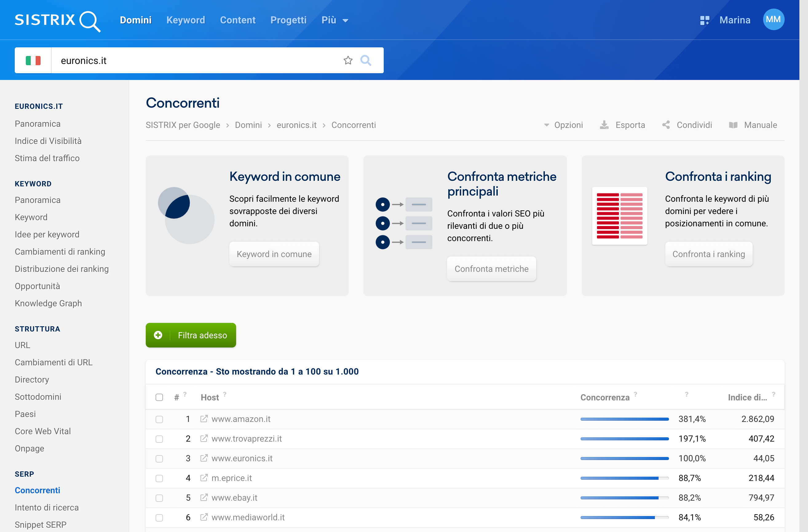Image resolution: width=808 pixels, height=532 pixels.
Task: Bookmark domain with the star icon
Action: tap(348, 61)
